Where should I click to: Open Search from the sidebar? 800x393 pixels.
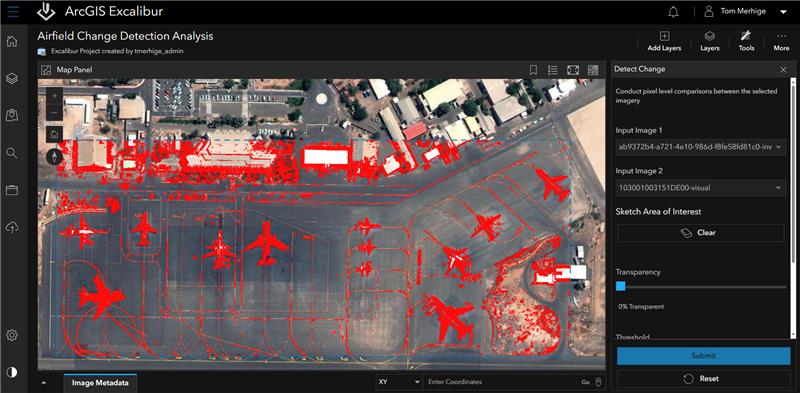(12, 153)
